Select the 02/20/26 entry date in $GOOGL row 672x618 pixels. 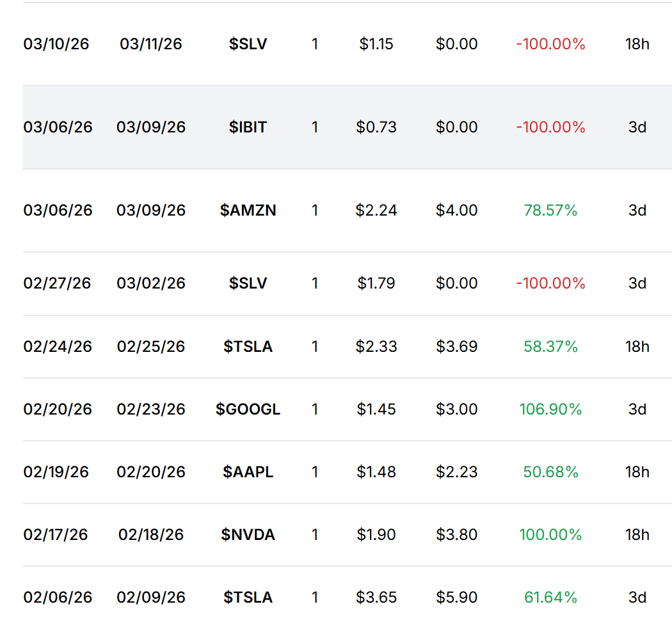(x=58, y=409)
